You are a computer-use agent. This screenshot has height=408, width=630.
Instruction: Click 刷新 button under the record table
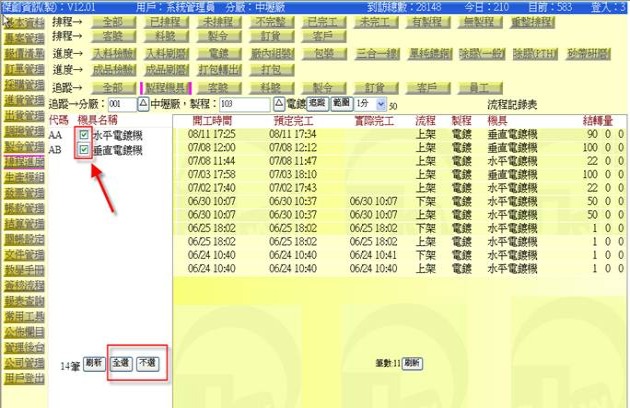(412, 364)
